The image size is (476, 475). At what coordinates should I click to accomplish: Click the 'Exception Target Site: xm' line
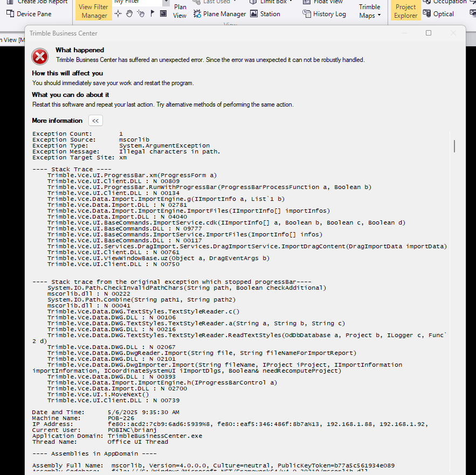(80, 157)
